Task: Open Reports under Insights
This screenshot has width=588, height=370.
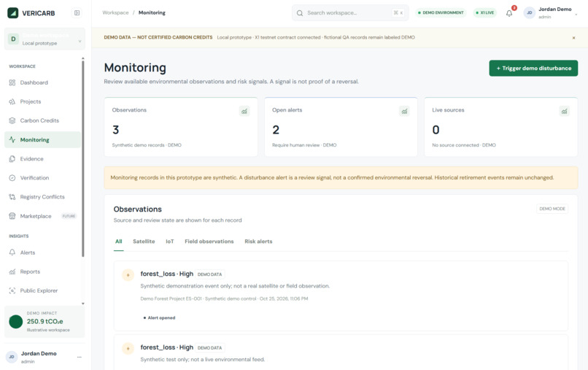Action: click(x=42, y=271)
